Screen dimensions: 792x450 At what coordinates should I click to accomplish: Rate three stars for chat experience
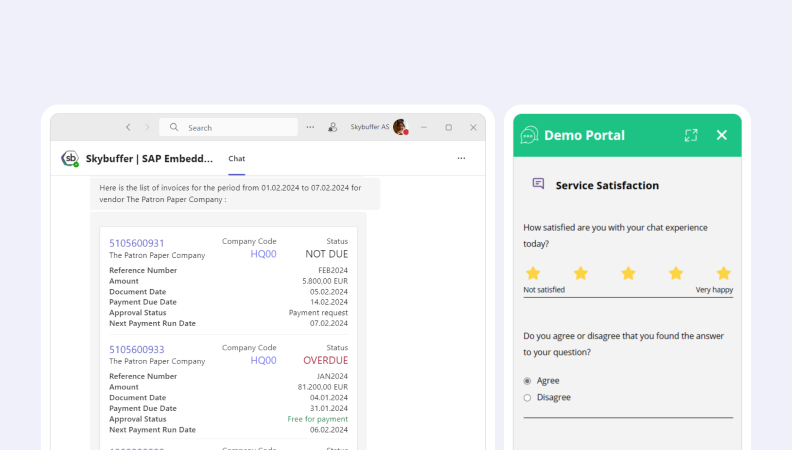click(x=628, y=273)
